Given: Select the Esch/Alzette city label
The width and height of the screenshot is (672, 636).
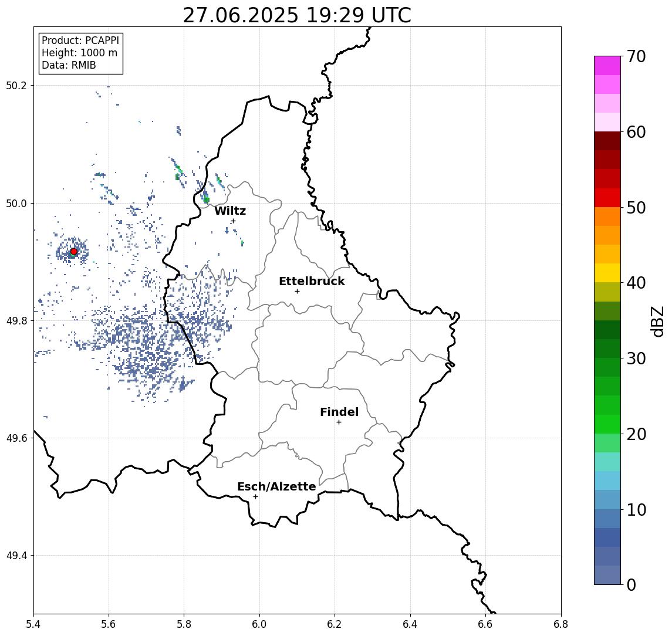Looking at the screenshot, I should pos(276,486).
